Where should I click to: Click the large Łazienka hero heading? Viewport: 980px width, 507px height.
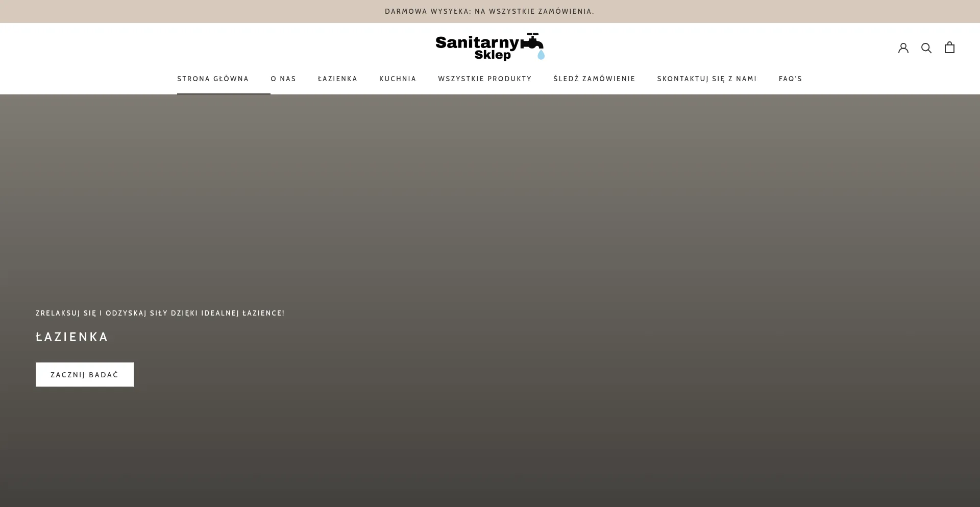coord(72,337)
